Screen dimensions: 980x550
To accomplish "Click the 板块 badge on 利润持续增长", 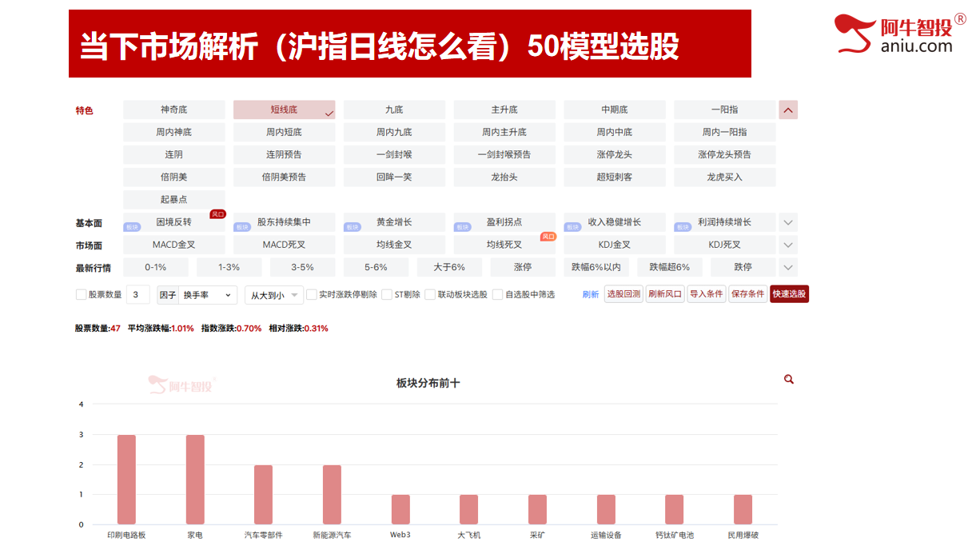I will click(683, 227).
